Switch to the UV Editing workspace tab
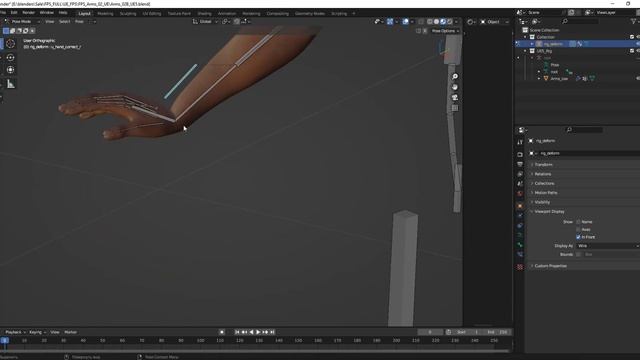Screen dimensions: 640x360 [152, 13]
